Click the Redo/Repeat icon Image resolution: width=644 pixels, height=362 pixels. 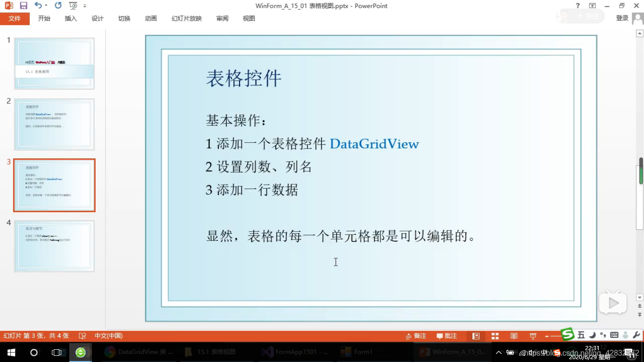click(58, 6)
